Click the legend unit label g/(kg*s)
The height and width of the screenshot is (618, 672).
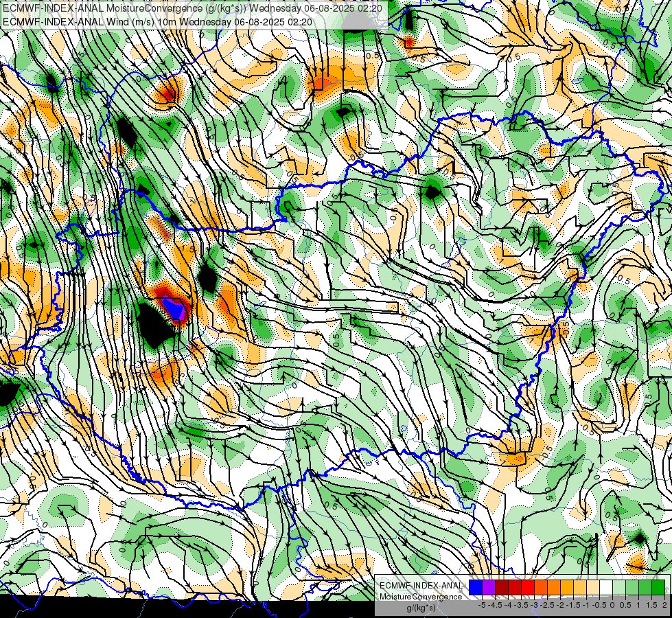tap(421, 608)
